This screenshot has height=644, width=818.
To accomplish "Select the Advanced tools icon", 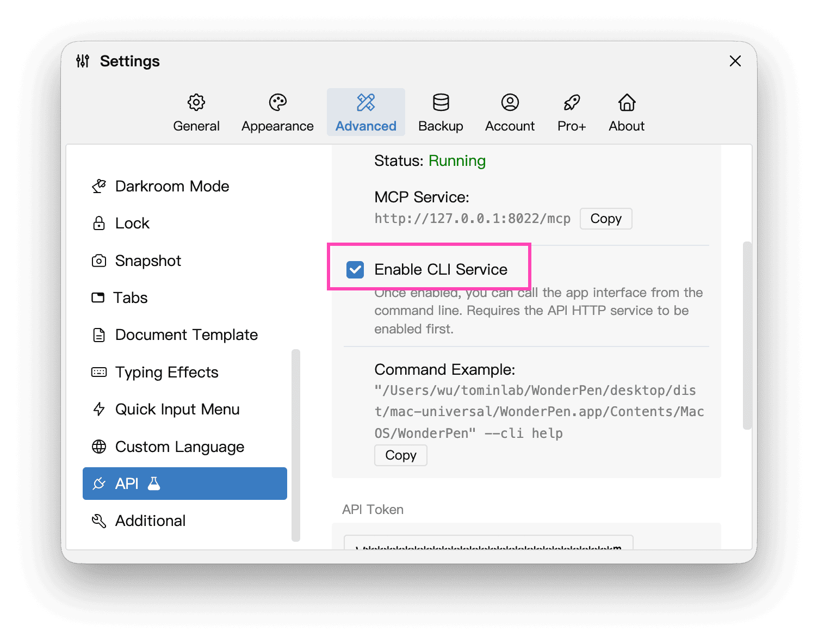I will pos(366,102).
